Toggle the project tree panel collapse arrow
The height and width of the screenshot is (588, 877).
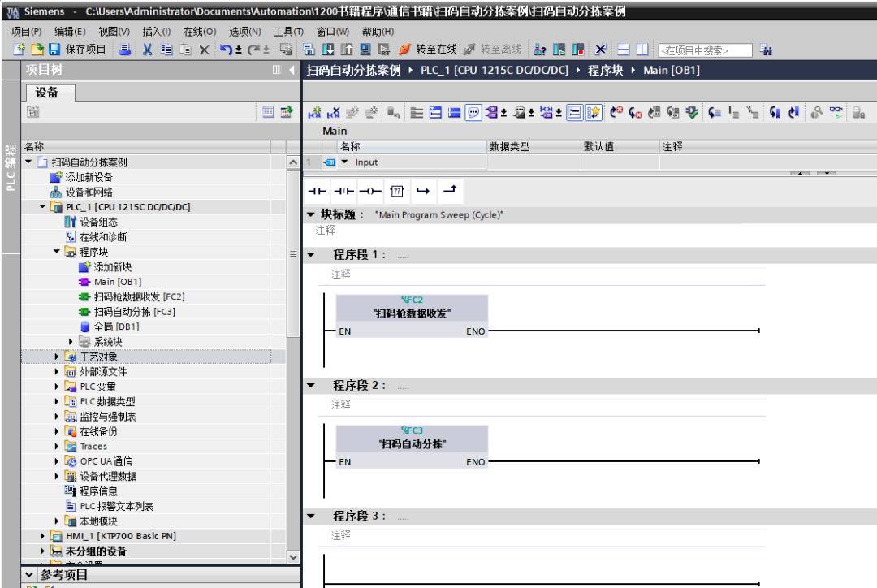pyautogui.click(x=292, y=70)
